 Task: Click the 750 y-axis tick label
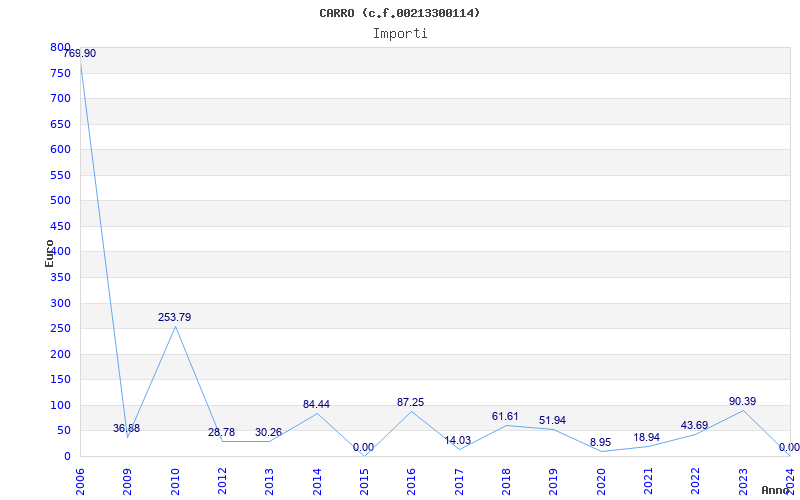(60, 73)
